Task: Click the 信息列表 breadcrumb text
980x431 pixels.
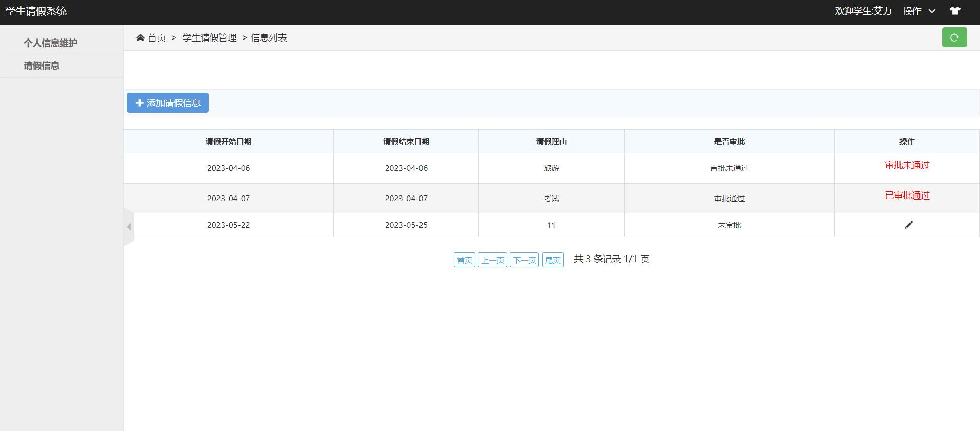Action: coord(269,38)
